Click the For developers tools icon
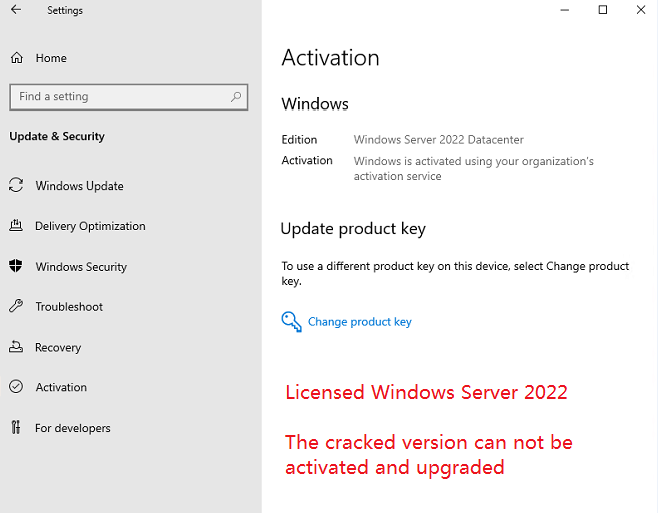Viewport: 658px width, 513px height. point(16,427)
